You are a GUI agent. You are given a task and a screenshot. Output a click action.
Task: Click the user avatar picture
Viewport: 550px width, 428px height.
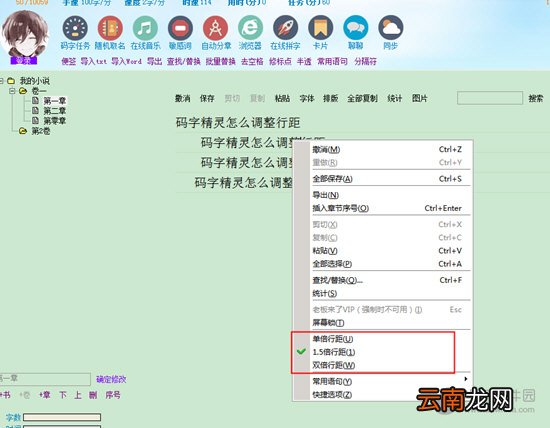[x=25, y=34]
